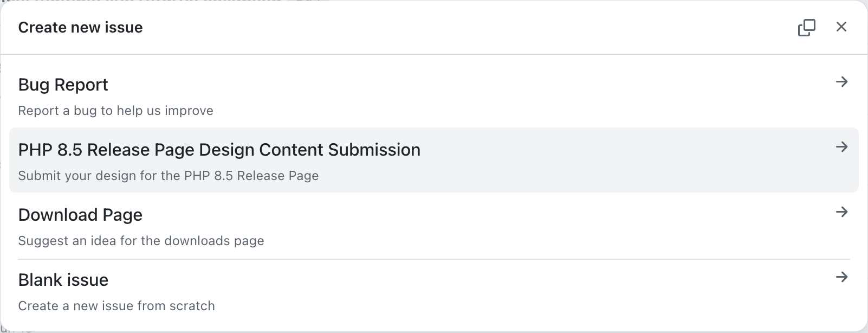Click the arrow icon beside Bug Report
This screenshot has width=868, height=333.
[841, 82]
